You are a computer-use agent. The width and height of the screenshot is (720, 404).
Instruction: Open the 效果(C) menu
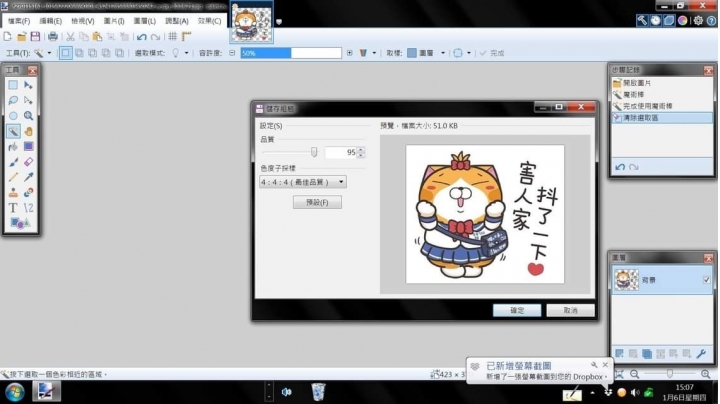point(209,21)
